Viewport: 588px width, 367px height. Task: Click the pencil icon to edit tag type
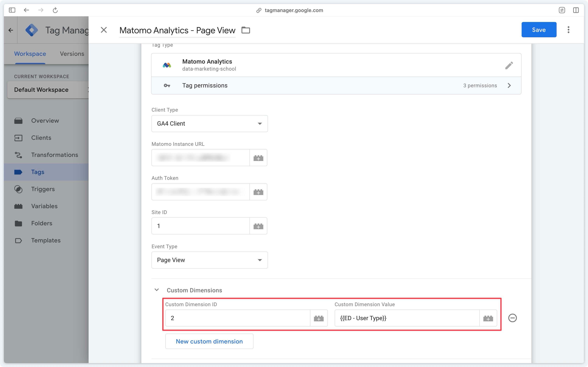509,65
